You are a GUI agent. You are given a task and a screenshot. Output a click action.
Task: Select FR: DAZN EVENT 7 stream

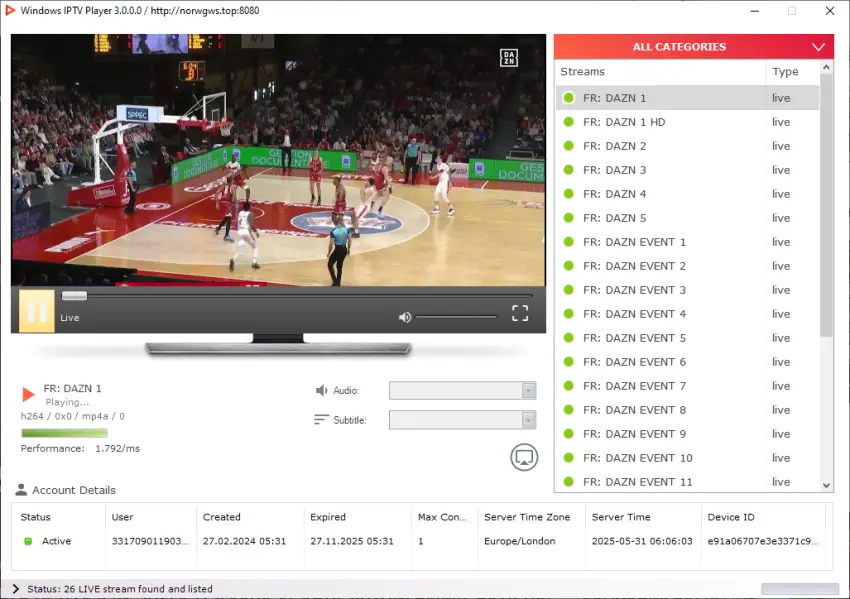point(687,386)
